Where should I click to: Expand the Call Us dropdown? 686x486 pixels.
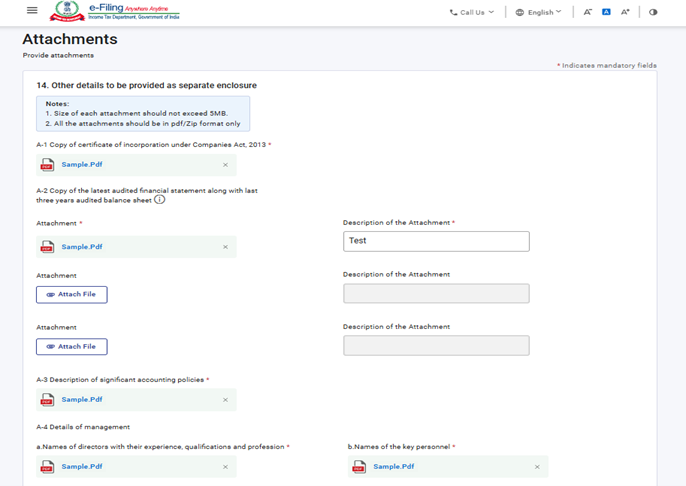click(471, 12)
